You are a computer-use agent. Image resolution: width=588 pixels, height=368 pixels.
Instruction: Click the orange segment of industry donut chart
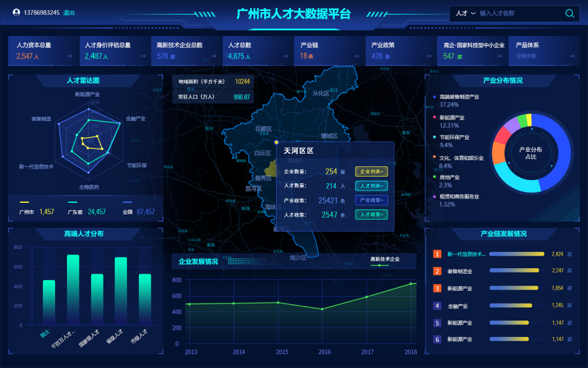(x=499, y=152)
